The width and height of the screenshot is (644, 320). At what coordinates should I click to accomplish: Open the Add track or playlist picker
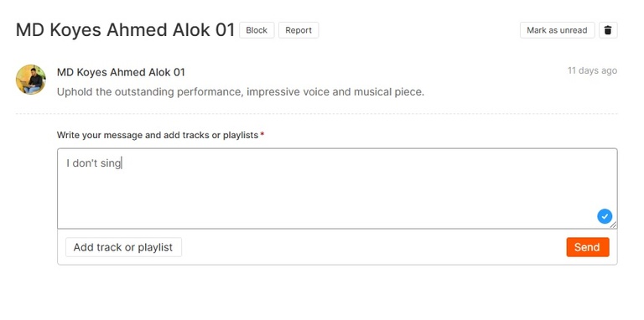click(123, 247)
